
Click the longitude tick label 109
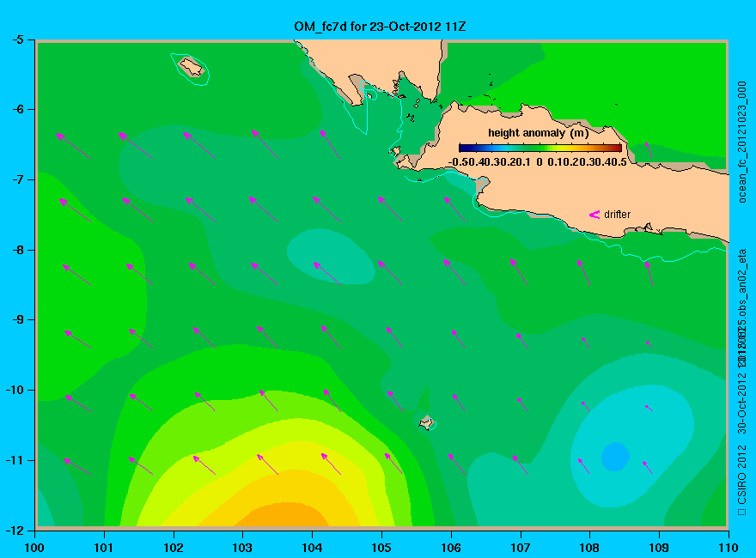(659, 548)
